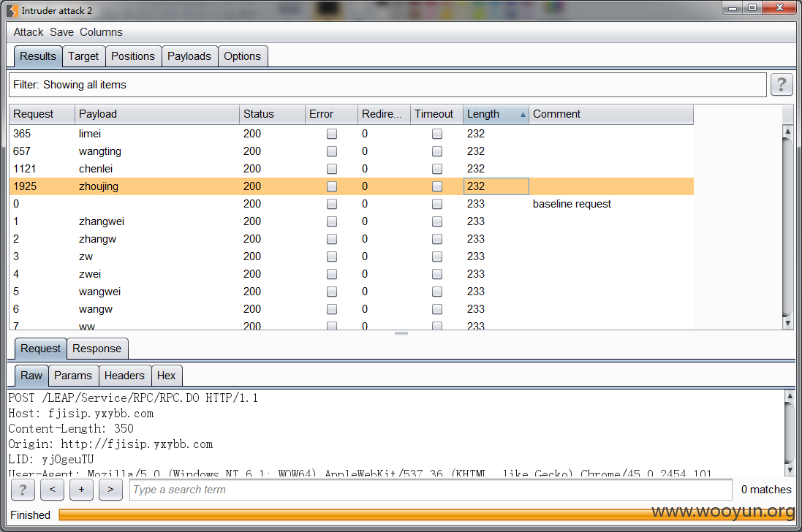Click the search term input field
This screenshot has width=802, height=532.
(430, 490)
